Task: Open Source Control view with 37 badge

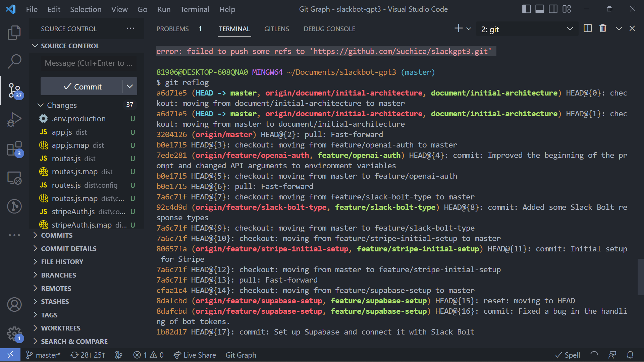Action: (15, 90)
